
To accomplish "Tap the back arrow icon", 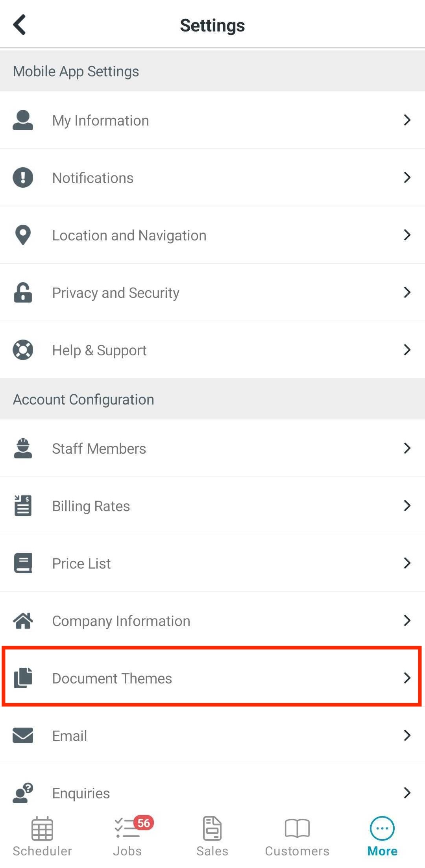I will (19, 25).
